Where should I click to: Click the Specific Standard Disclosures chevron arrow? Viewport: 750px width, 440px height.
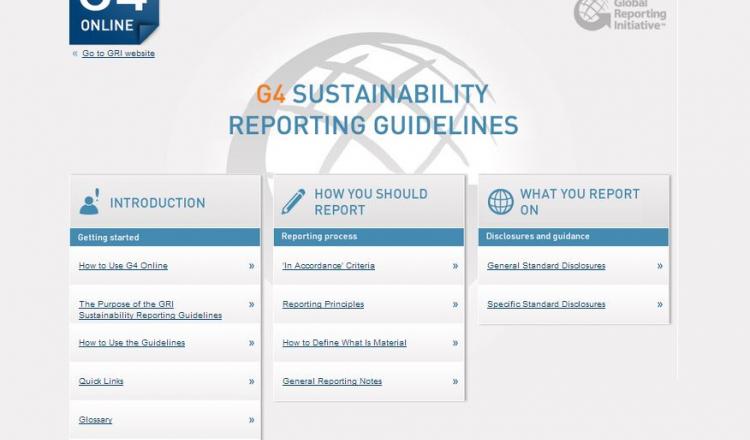tap(660, 304)
